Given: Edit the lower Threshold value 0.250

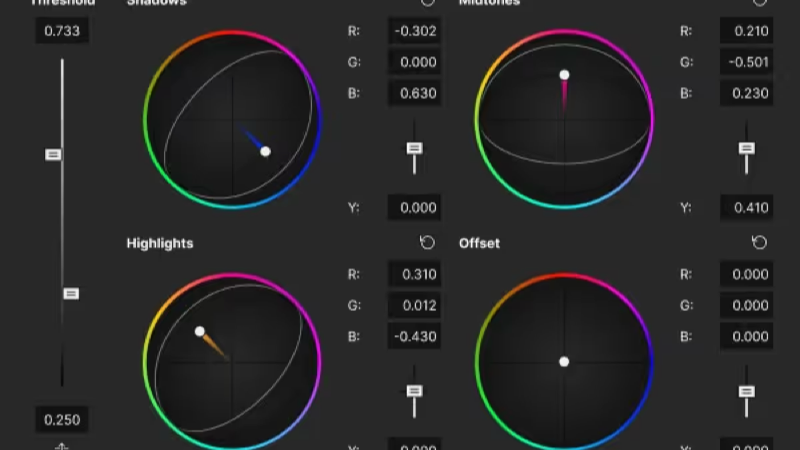Looking at the screenshot, I should click(62, 420).
